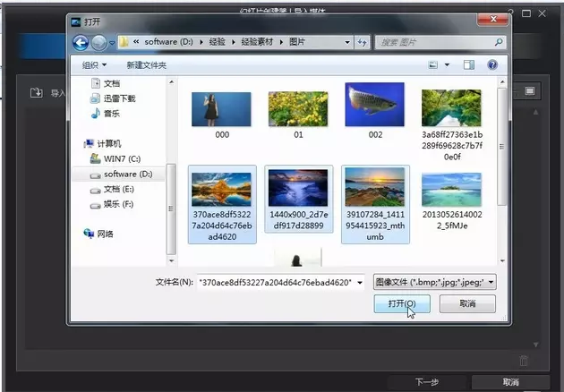Close the 打开 dialog
The height and width of the screenshot is (392, 564).
[x=492, y=19]
